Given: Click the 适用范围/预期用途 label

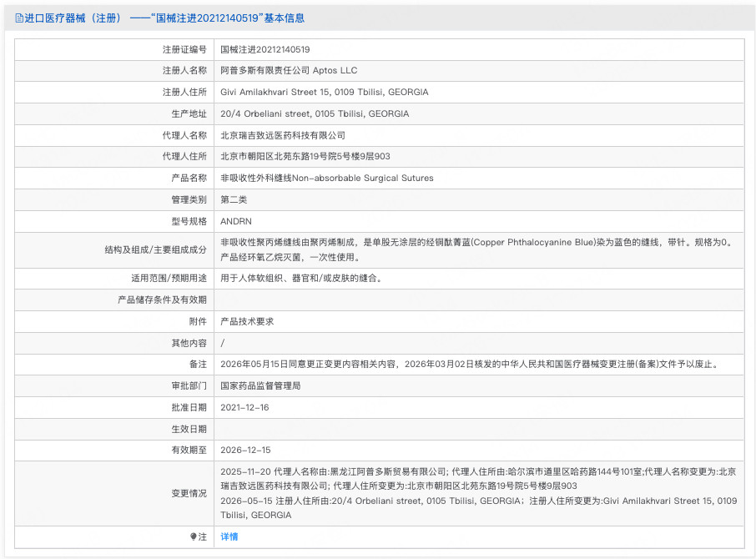Looking at the screenshot, I should [x=169, y=278].
